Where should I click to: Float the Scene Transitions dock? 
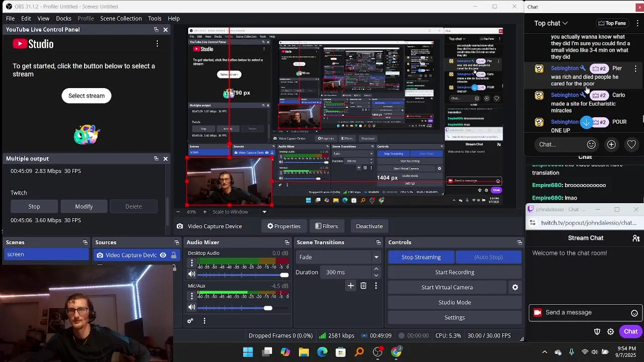[378, 242]
